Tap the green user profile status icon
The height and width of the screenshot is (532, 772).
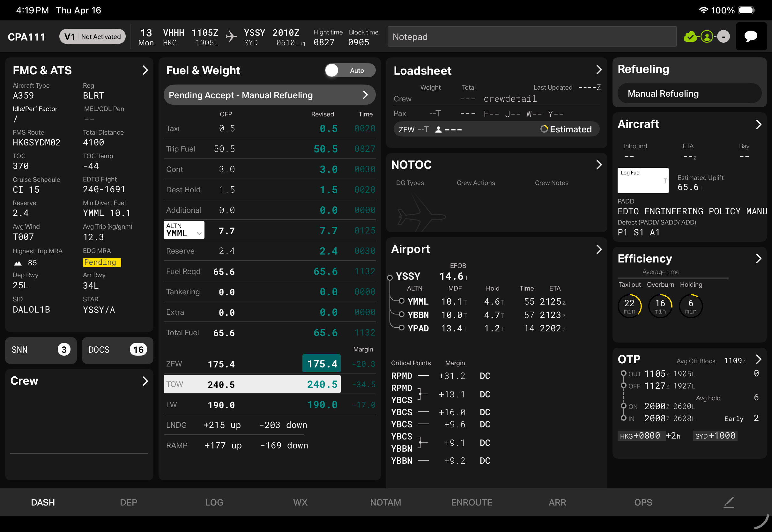point(707,37)
